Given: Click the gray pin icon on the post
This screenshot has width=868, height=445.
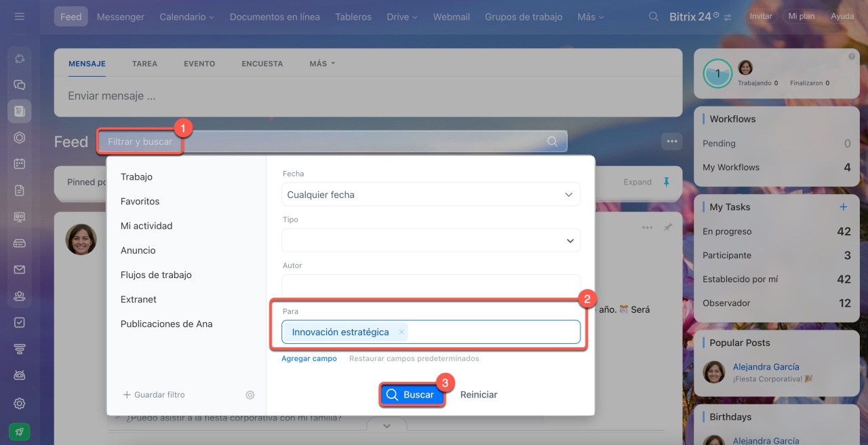Looking at the screenshot, I should tap(668, 227).
